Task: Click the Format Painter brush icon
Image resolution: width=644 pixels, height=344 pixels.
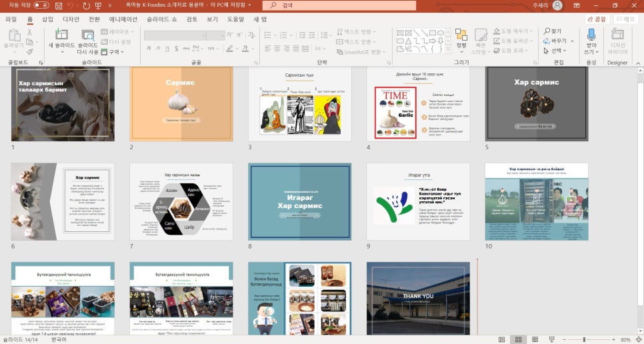Action: click(x=29, y=52)
